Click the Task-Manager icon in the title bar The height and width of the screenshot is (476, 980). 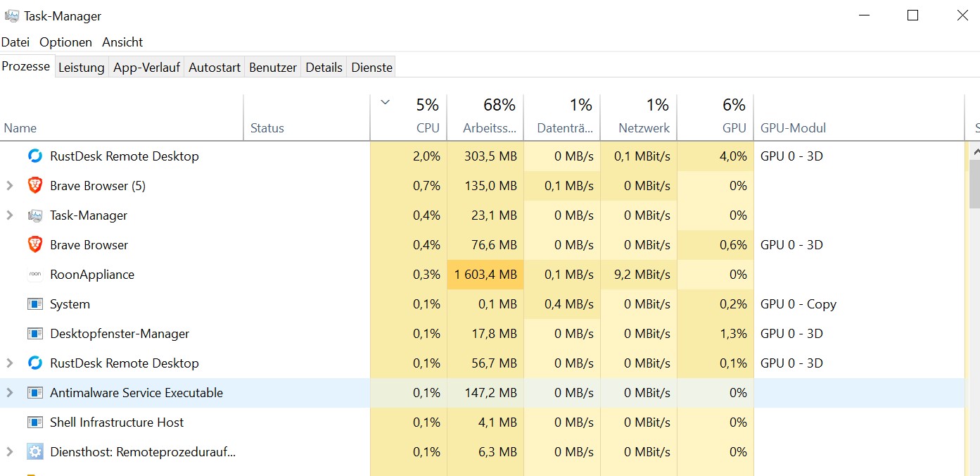tap(11, 15)
